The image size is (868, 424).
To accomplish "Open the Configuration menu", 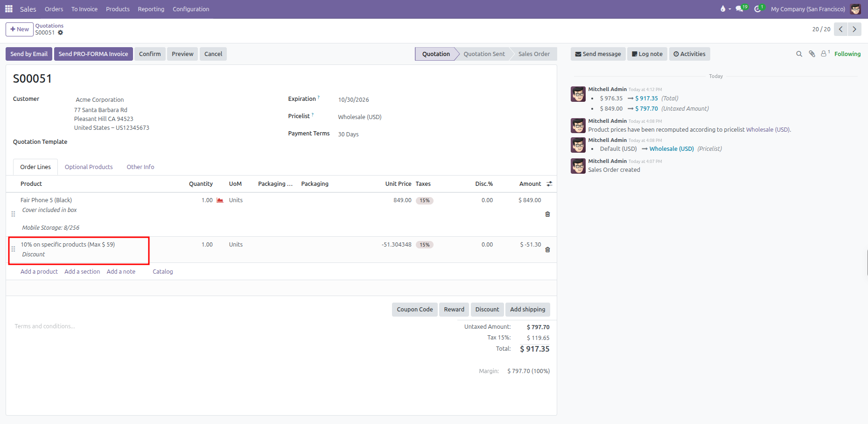I will coord(191,9).
